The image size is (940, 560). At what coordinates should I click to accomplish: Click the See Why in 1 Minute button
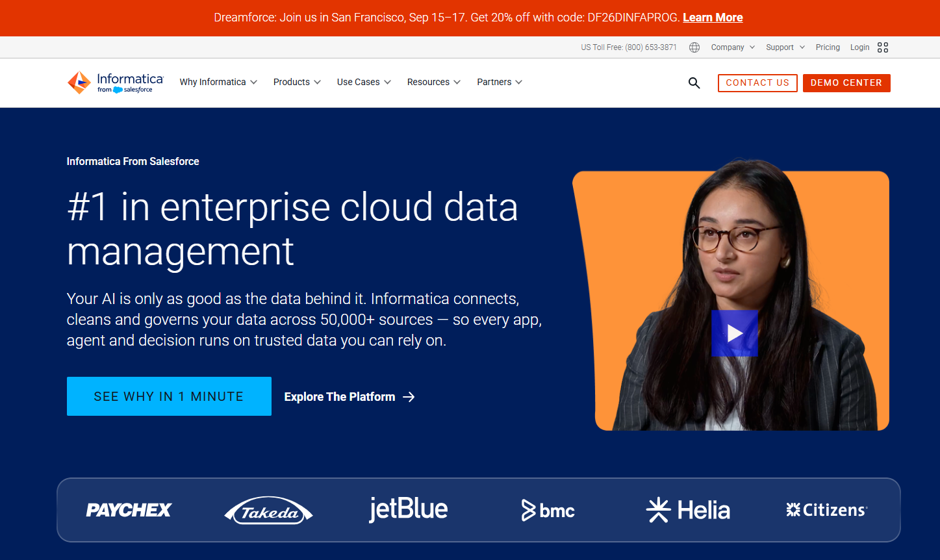point(169,396)
